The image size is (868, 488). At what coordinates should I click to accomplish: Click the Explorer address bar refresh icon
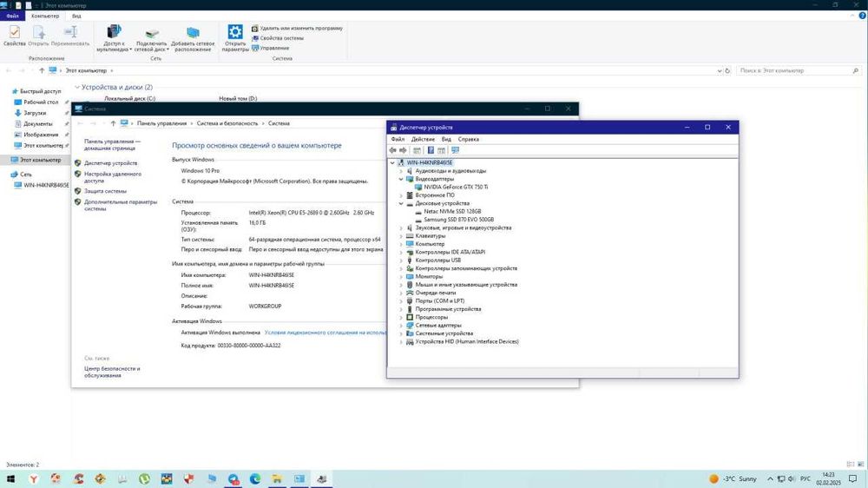pyautogui.click(x=727, y=70)
